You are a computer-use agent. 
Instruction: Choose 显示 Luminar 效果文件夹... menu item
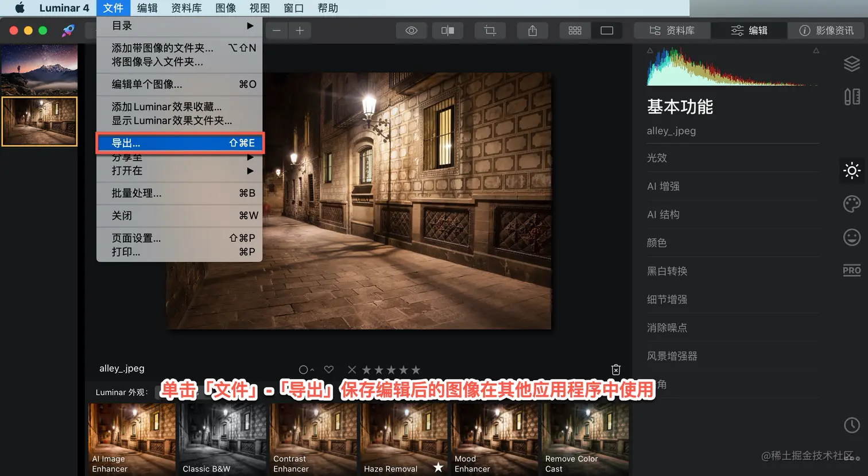click(x=179, y=121)
